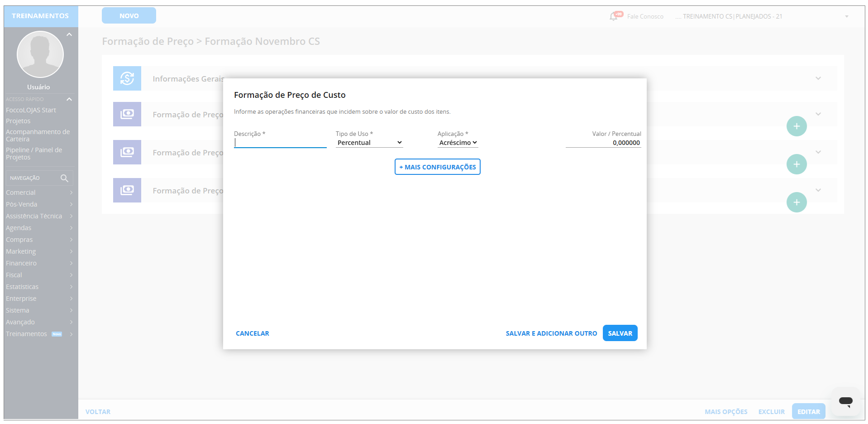
Task: Click Cancelar in the dialog
Action: pos(253,333)
